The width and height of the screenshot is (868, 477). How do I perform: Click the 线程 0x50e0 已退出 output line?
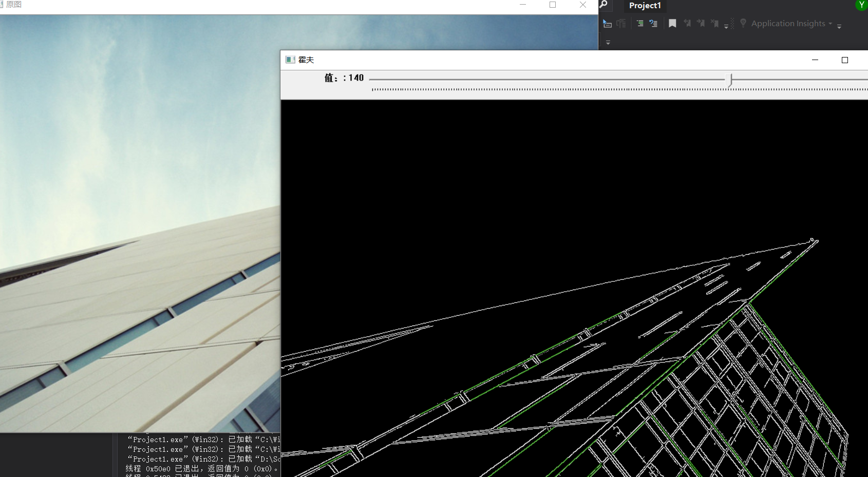[202, 469]
